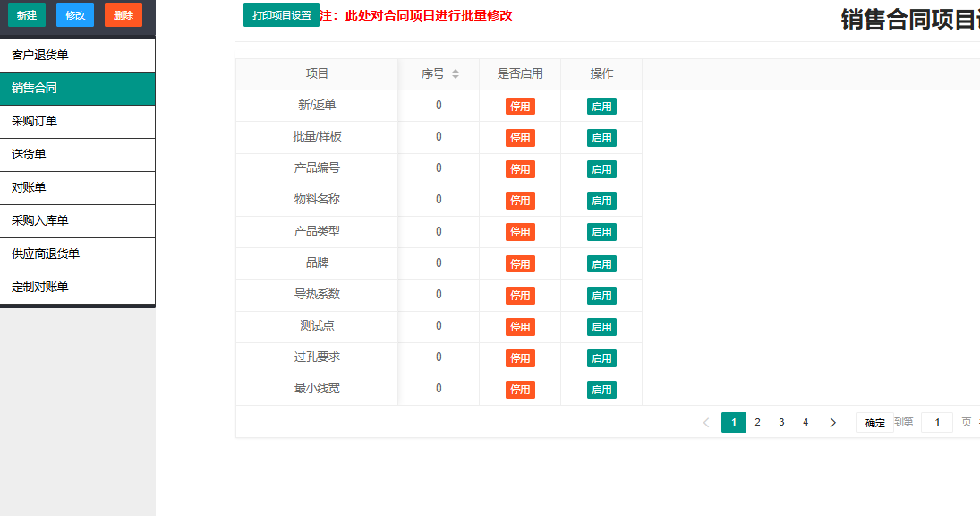Viewport: 980px width, 516px height.
Task: Enable the 品牌 item
Action: pos(601,263)
